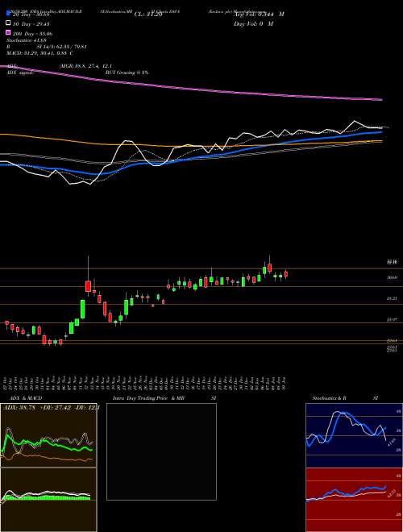Click the red RSI chart panel

[x=354, y=500]
